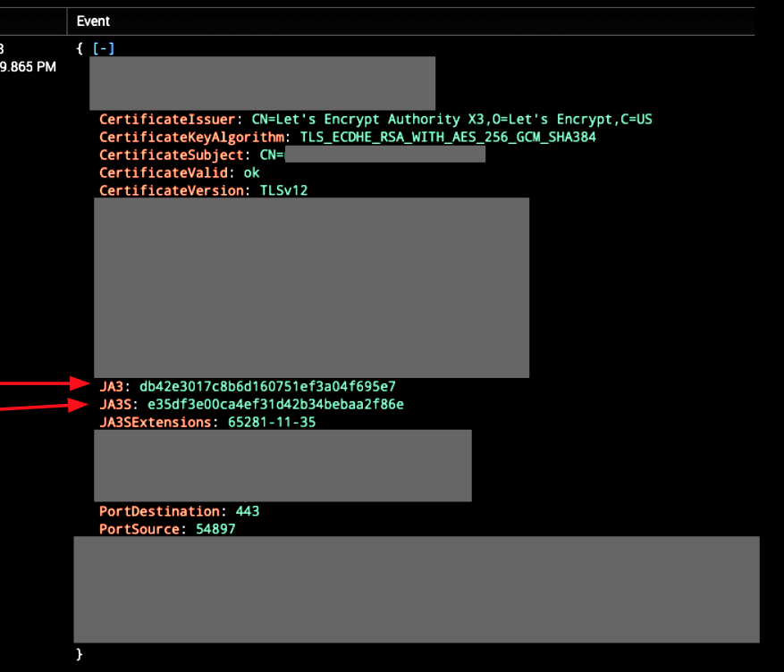
Task: Click the Event column header
Action: point(92,21)
